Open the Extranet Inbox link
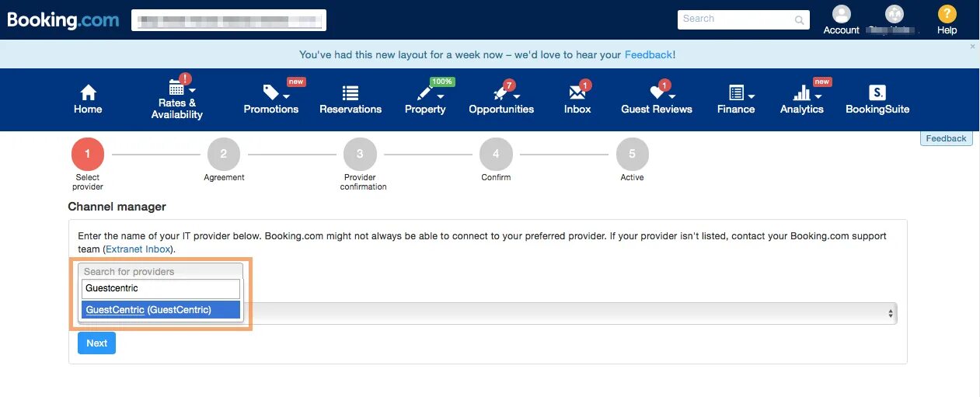This screenshot has width=980, height=397. click(139, 249)
